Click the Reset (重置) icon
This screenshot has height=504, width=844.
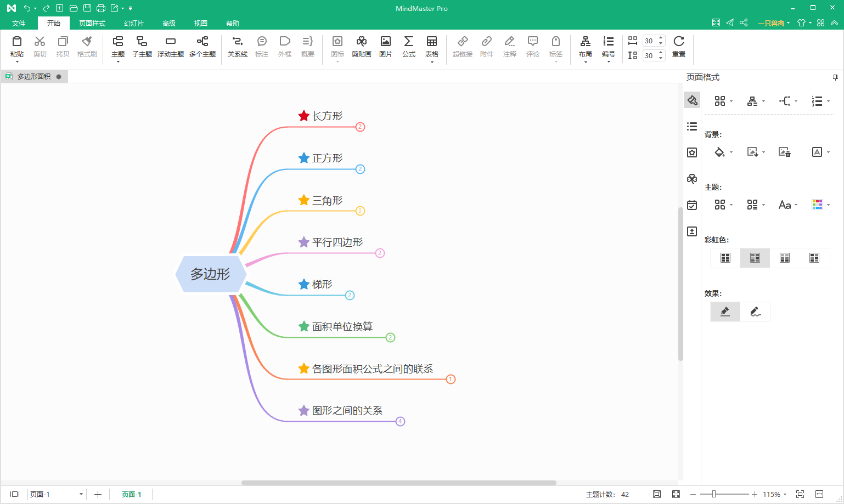tap(679, 42)
